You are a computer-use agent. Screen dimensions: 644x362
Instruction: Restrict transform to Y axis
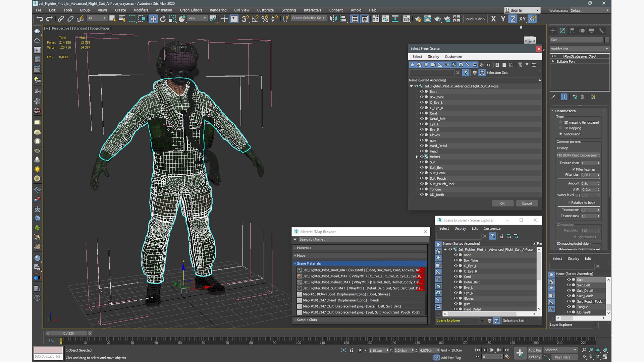tap(503, 19)
